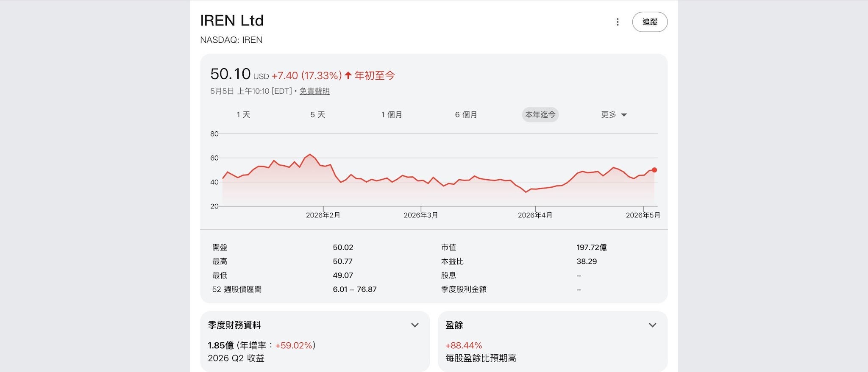Image resolution: width=868 pixels, height=372 pixels.
Task: Click the 5月5日 上午10:10 timestamp
Action: (x=251, y=91)
